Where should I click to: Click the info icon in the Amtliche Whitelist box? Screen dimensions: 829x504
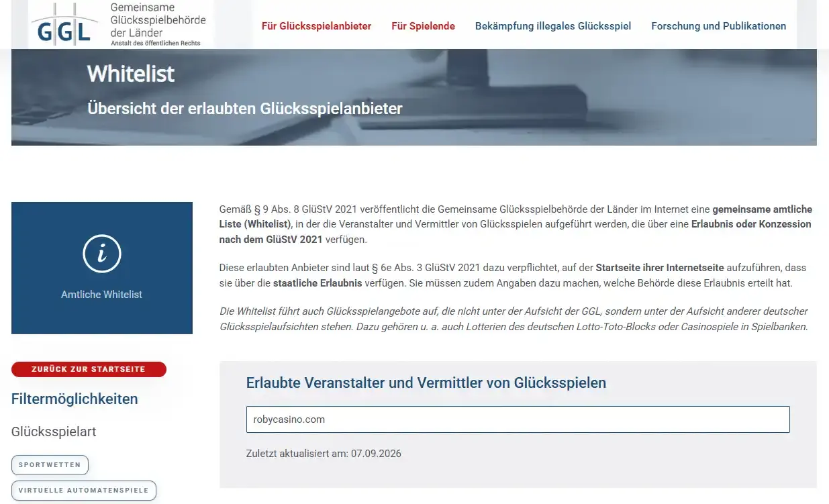coord(102,254)
